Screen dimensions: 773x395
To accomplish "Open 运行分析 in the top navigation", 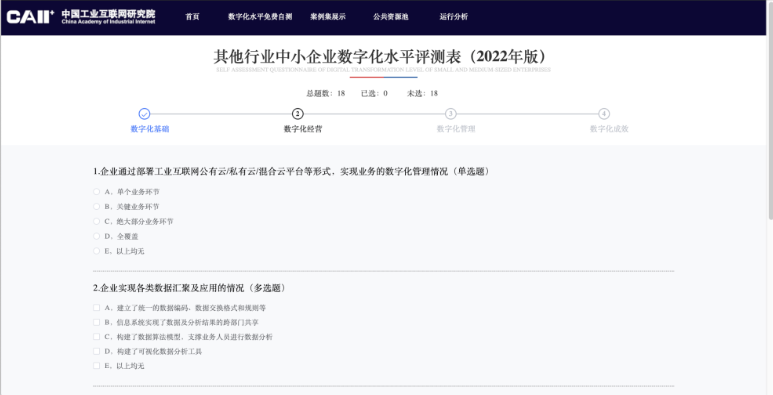I will [454, 17].
